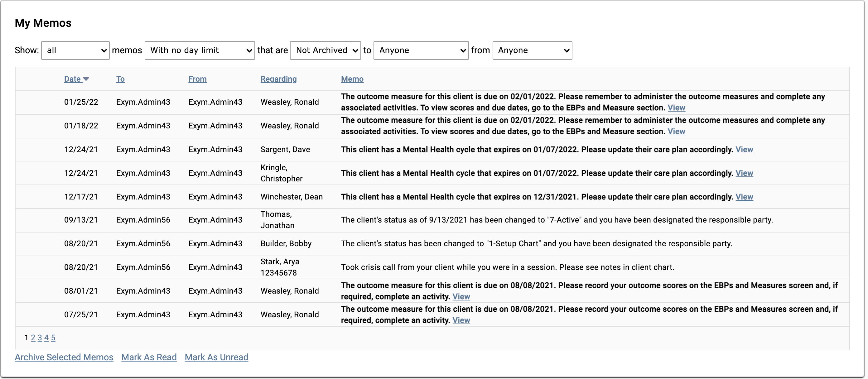Click Archive Selected Memos
This screenshot has width=868, height=379.
(64, 357)
